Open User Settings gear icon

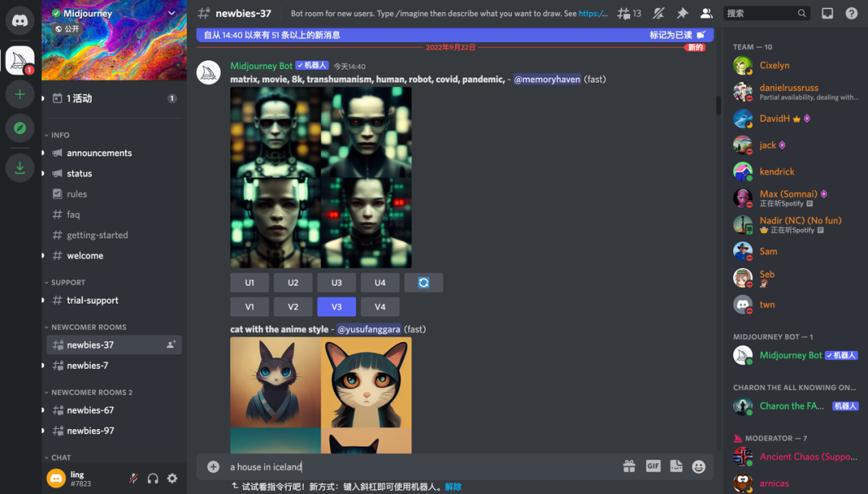click(172, 479)
